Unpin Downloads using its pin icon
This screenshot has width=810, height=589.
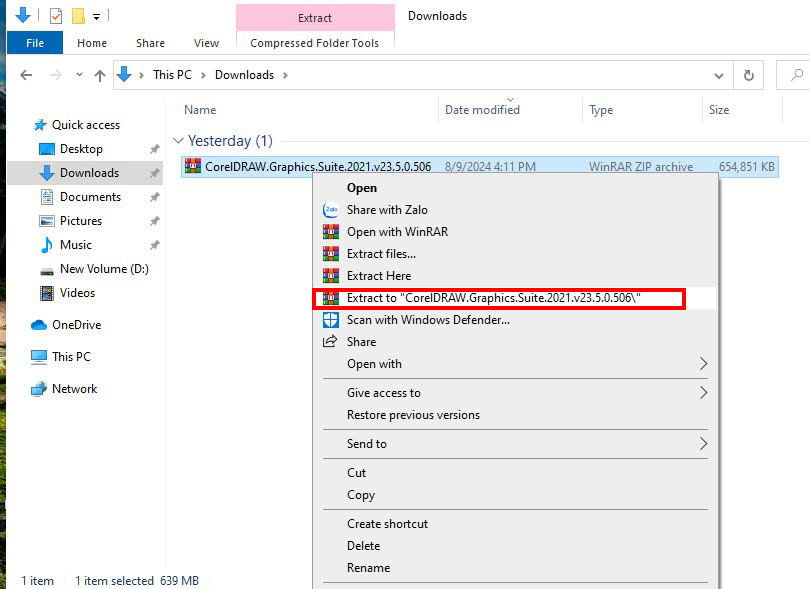154,173
